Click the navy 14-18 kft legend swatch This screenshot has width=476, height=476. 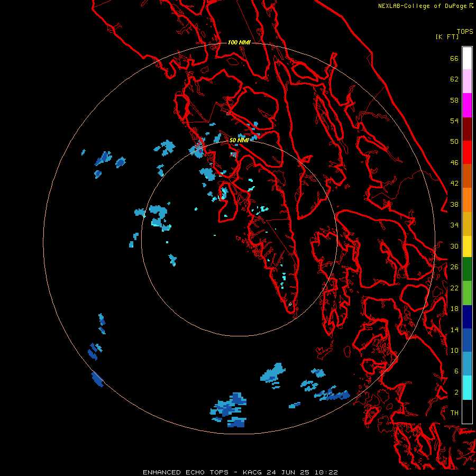tap(467, 317)
